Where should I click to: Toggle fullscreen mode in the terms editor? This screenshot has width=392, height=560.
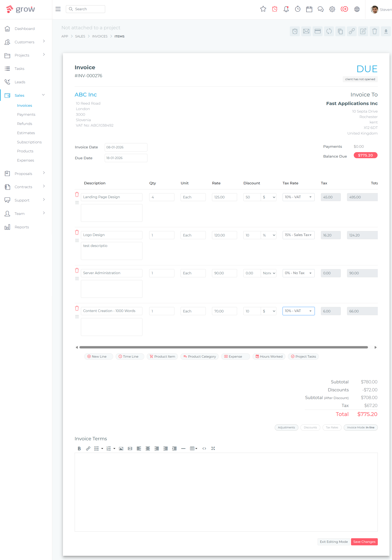[x=213, y=448]
